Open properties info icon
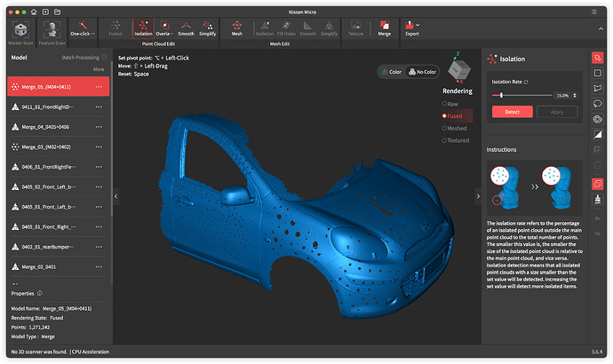 coord(39,293)
